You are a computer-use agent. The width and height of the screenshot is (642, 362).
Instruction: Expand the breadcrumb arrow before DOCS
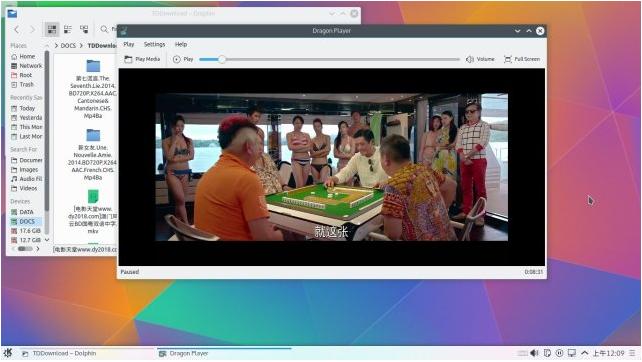[x=56, y=46]
